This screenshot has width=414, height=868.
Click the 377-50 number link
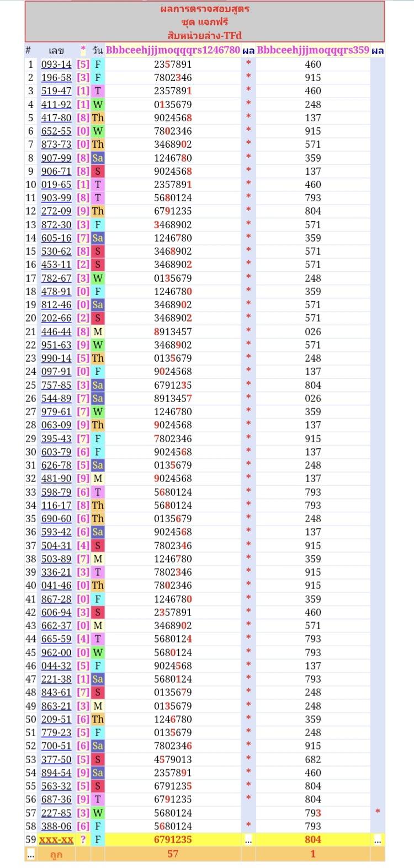(56, 759)
